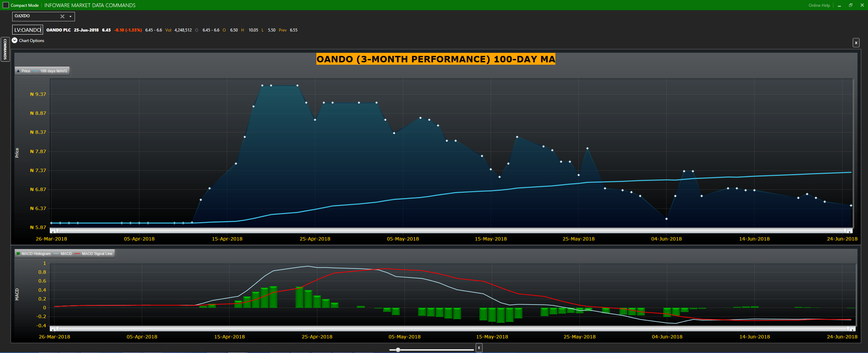The width and height of the screenshot is (868, 353).
Task: Click the OANDO PLC company name
Action: point(58,30)
